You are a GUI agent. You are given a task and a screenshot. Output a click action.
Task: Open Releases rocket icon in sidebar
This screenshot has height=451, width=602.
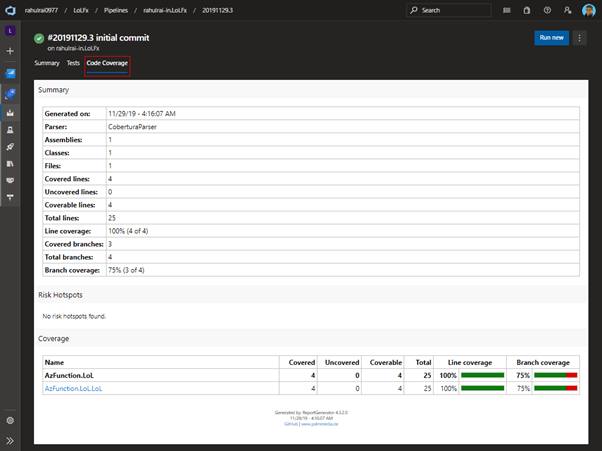tap(10, 147)
